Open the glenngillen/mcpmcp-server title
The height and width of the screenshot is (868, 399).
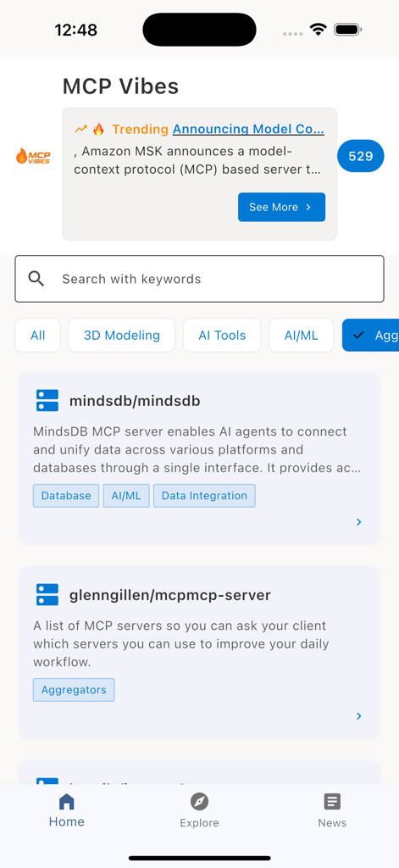(x=170, y=595)
